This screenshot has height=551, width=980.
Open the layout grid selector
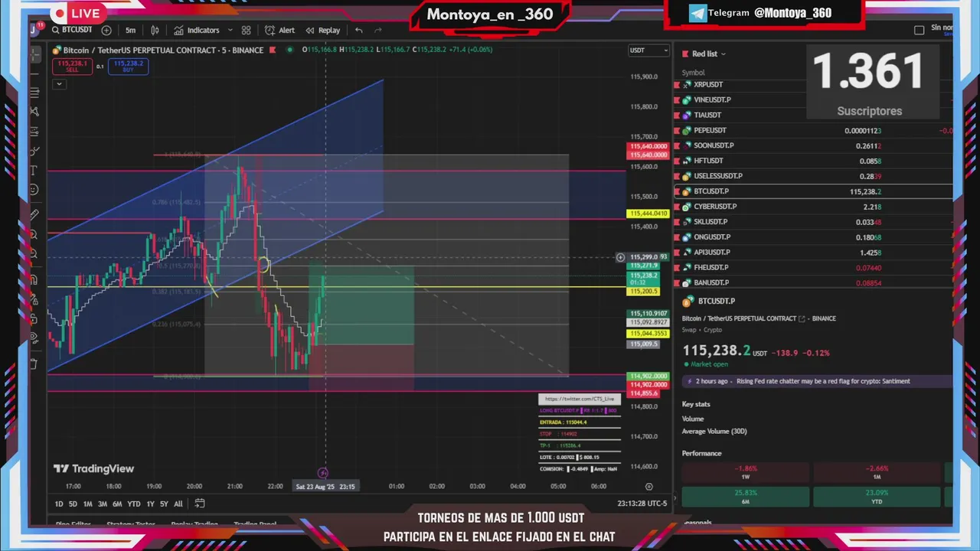point(246,30)
